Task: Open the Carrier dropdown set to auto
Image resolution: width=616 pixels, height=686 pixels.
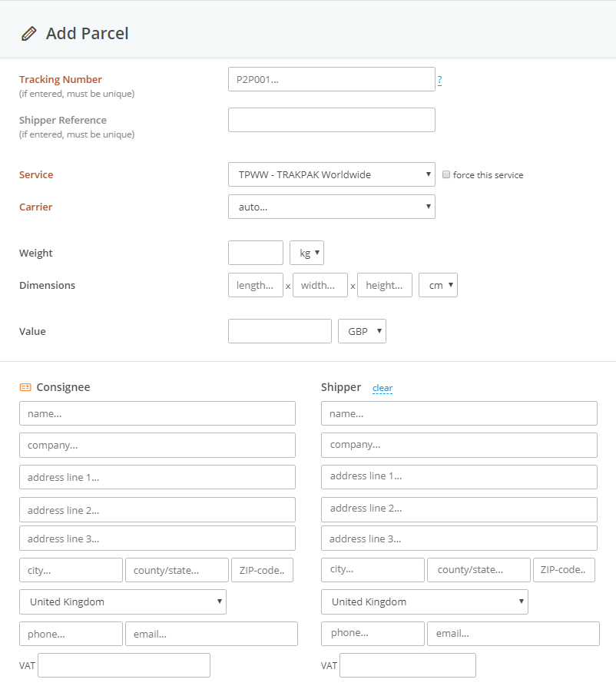Action: 331,207
